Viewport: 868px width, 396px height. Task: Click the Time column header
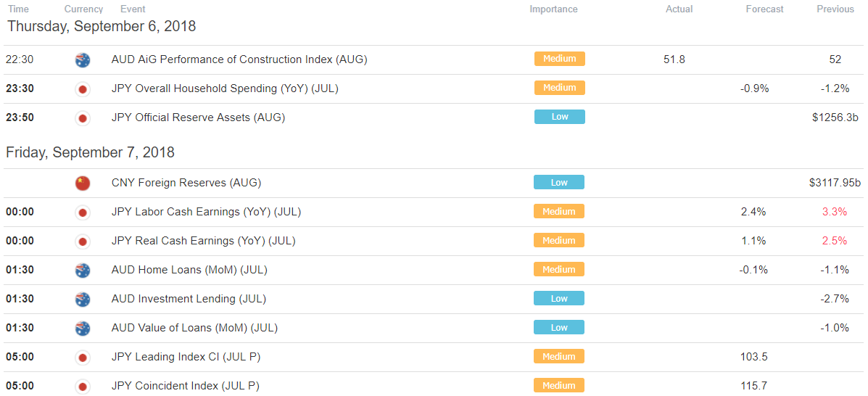point(18,9)
